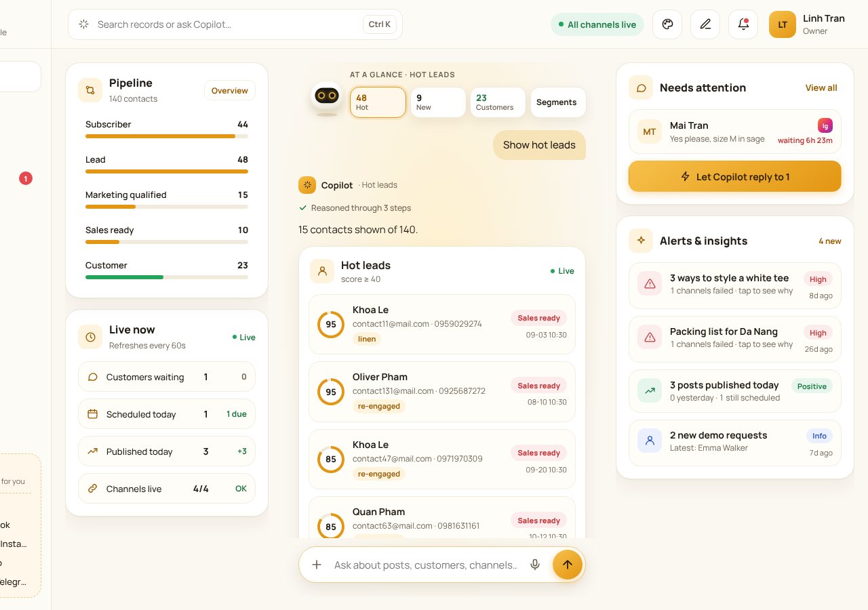
Task: Click the Instagram badge on Mai Tran
Action: click(825, 125)
